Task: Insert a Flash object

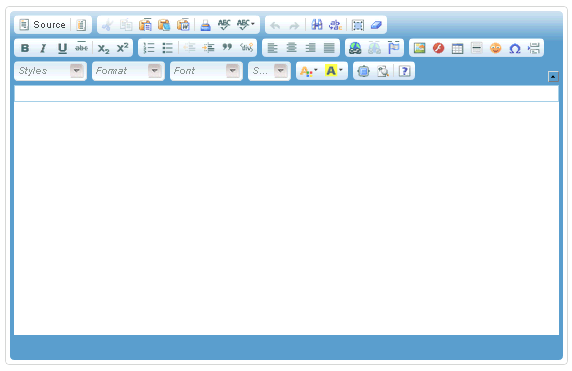Action: 438,48
